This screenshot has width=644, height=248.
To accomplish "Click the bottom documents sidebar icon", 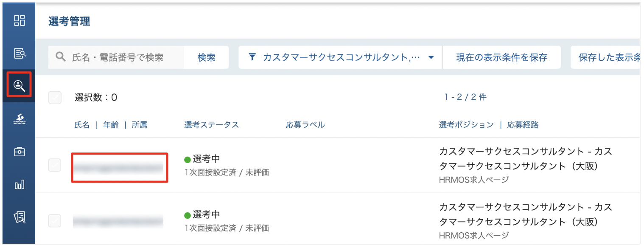I will [20, 217].
